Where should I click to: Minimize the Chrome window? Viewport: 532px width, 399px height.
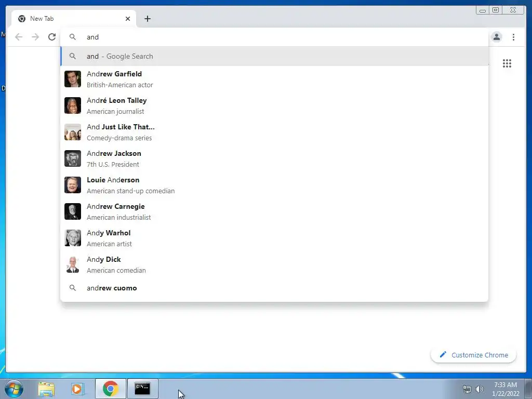pos(483,10)
